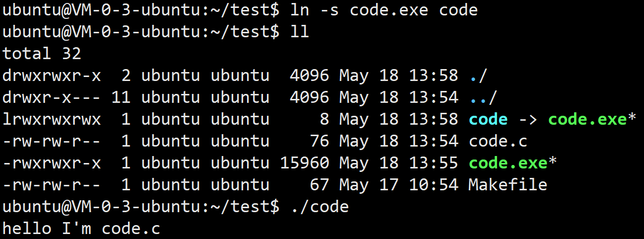The width and height of the screenshot is (644, 239).
Task: Click the '->' arrow in symlink row
Action: [528, 119]
